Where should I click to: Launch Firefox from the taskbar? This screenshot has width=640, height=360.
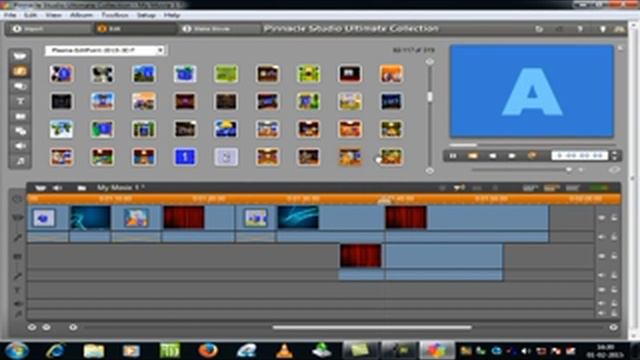pyautogui.click(x=208, y=350)
